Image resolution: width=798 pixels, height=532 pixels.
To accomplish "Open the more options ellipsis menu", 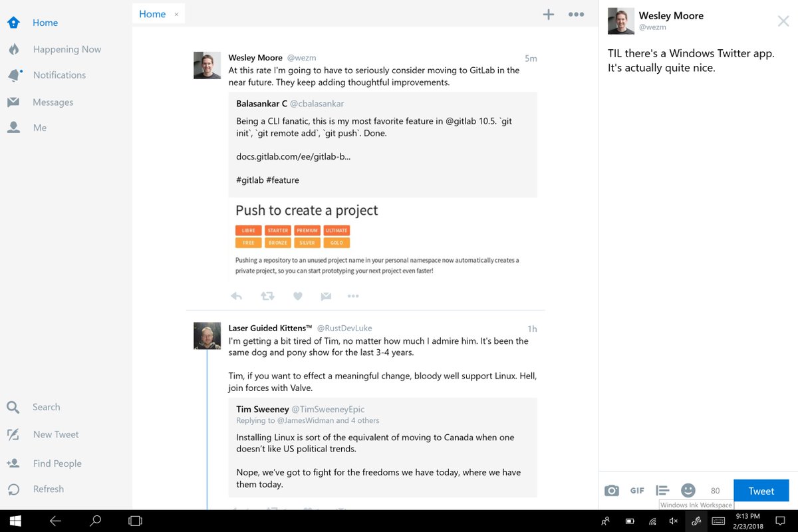I will point(577,14).
